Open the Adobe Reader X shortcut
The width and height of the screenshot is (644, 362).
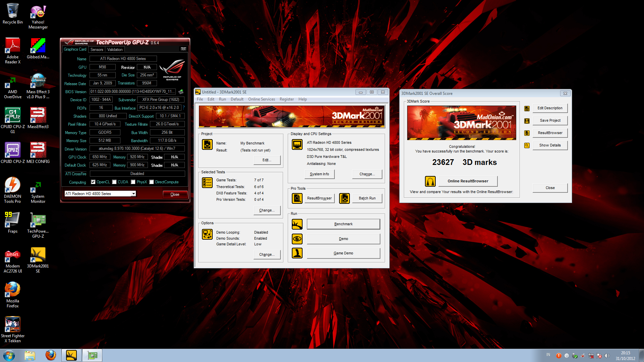coord(12,51)
